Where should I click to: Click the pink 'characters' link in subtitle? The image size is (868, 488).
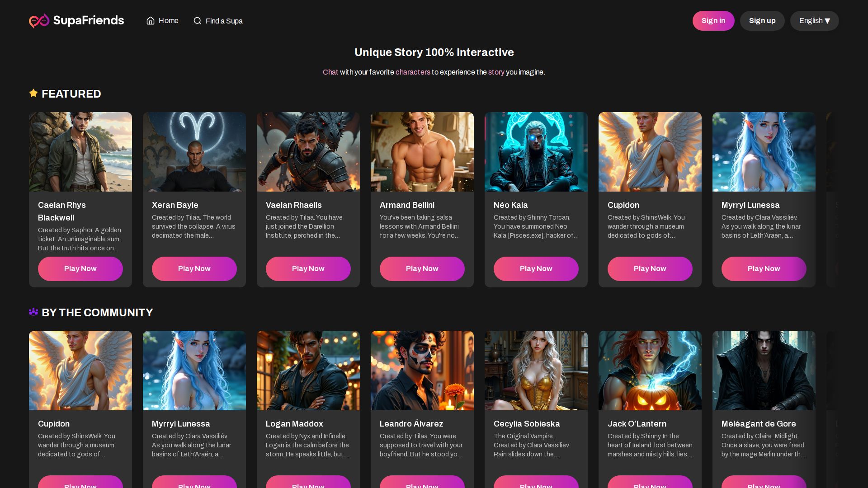pos(413,72)
